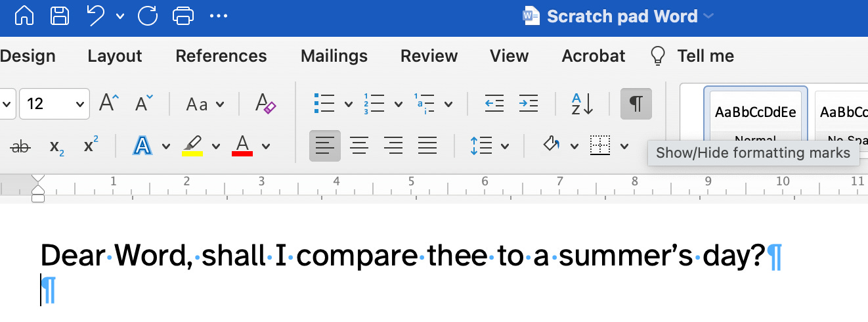Print the document with printer icon
This screenshot has height=322, width=868.
(x=183, y=16)
